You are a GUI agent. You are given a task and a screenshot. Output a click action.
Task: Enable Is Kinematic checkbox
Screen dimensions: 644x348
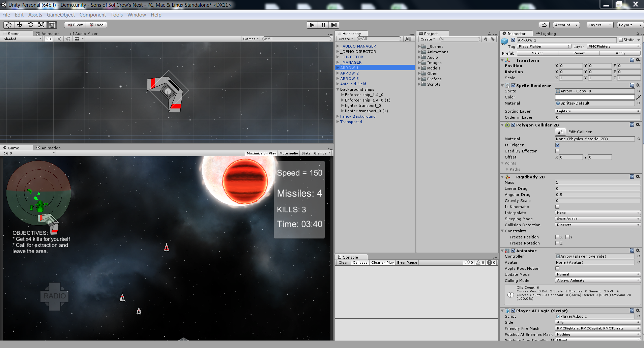coord(557,207)
